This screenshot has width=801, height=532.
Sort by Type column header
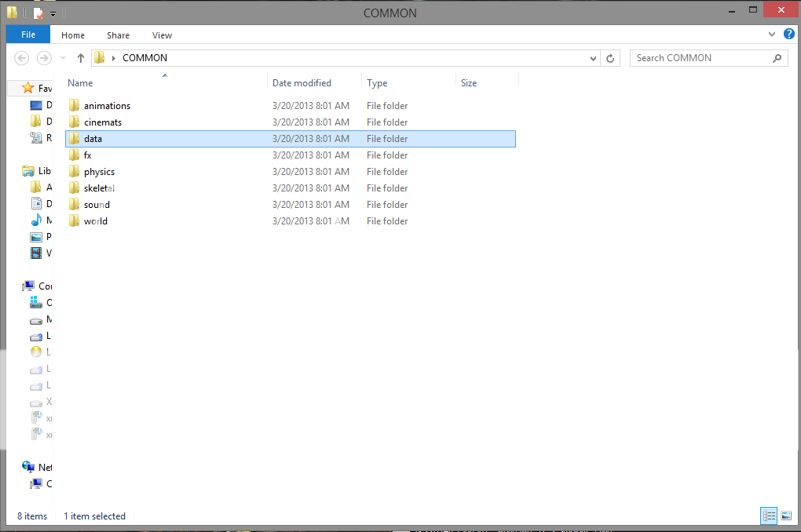(378, 83)
